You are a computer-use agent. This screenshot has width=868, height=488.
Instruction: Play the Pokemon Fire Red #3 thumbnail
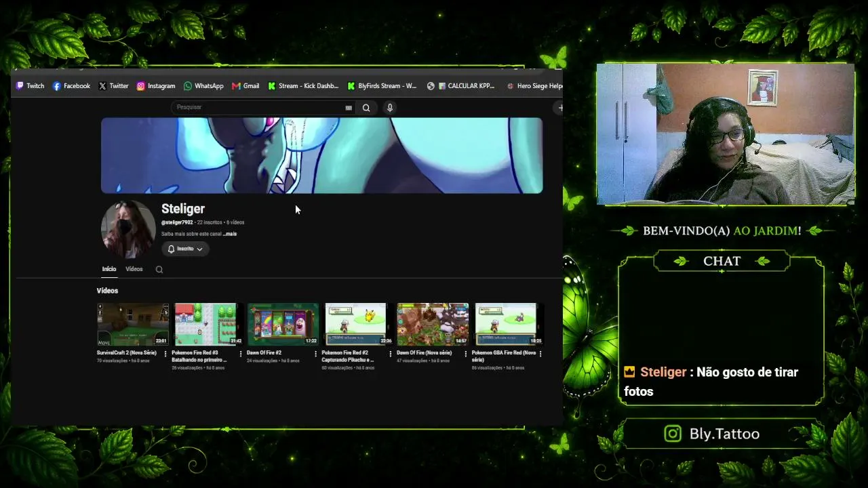click(x=207, y=324)
